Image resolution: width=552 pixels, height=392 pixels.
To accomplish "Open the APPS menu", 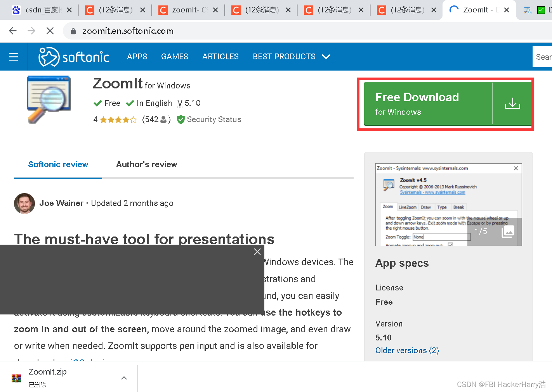I will (137, 57).
